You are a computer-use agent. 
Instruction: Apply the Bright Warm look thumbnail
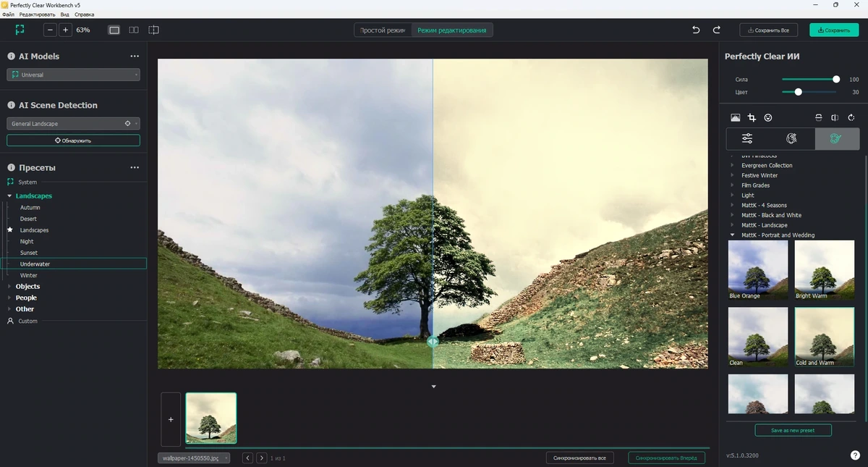[x=825, y=270]
